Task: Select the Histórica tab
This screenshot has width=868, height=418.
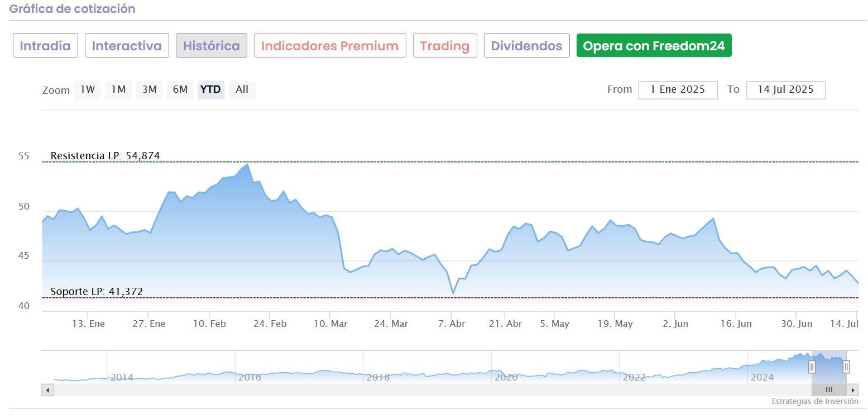Action: click(212, 46)
